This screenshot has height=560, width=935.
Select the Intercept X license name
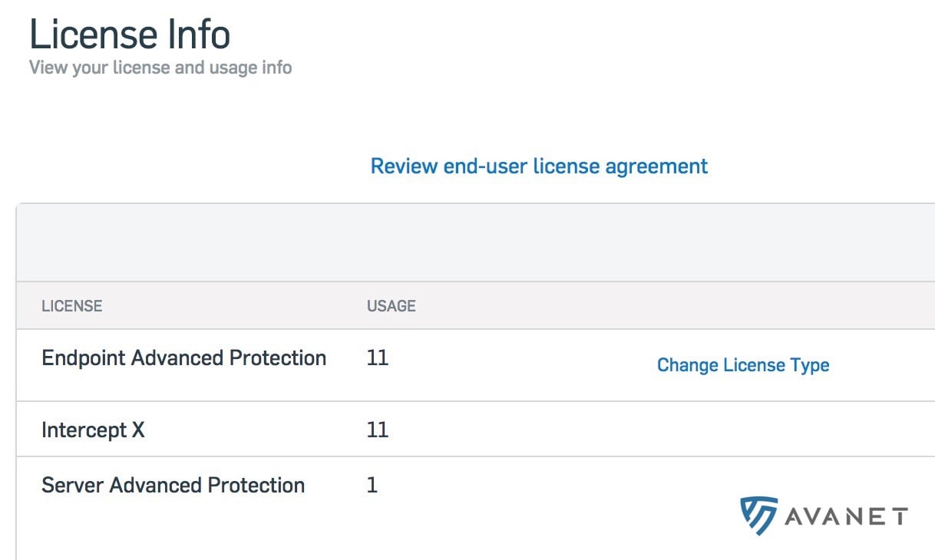(93, 430)
